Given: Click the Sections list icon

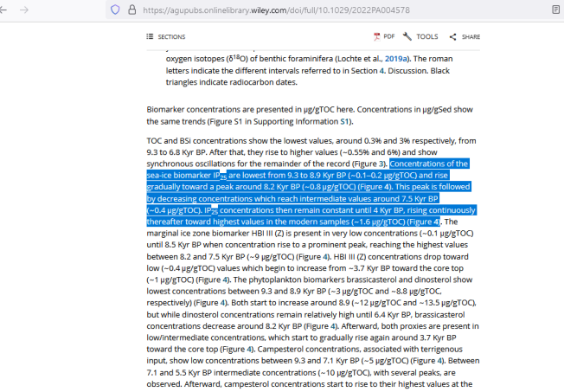Looking at the screenshot, I should (150, 36).
